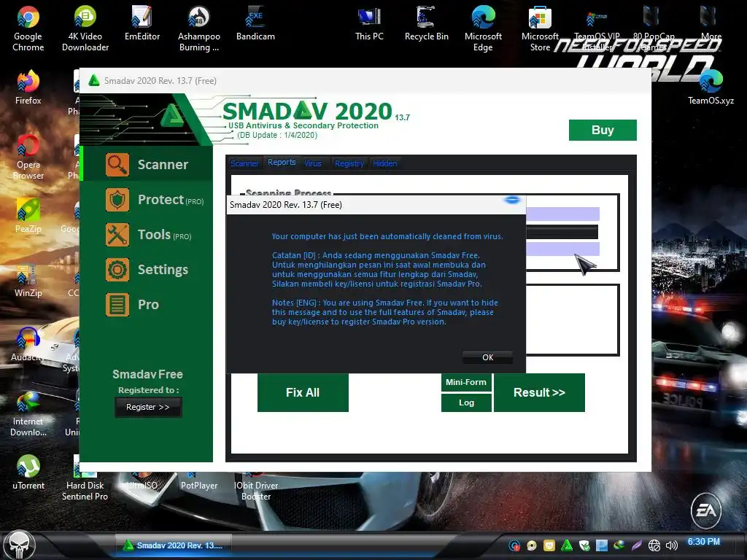Viewport: 747px width, 560px height.
Task: Switch to the Registry tab
Action: pos(349,163)
